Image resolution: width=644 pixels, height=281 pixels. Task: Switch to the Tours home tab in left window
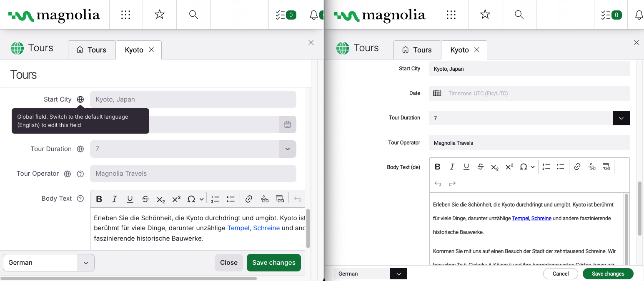coord(92,50)
